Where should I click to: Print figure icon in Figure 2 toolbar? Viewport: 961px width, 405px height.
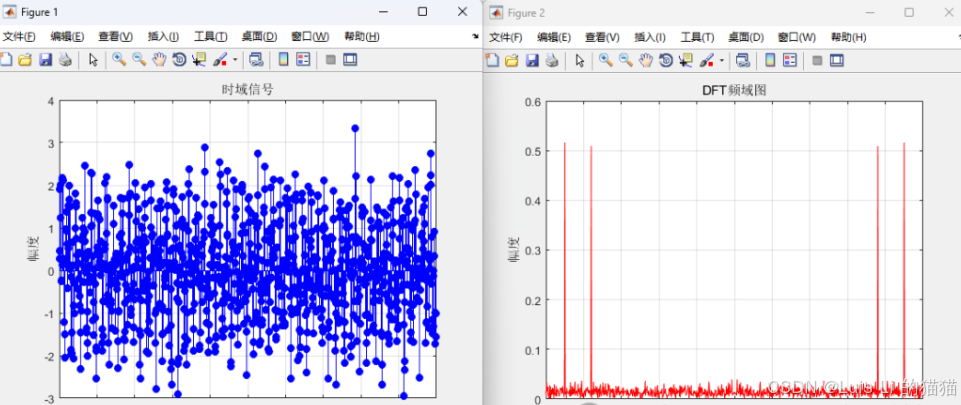click(552, 60)
